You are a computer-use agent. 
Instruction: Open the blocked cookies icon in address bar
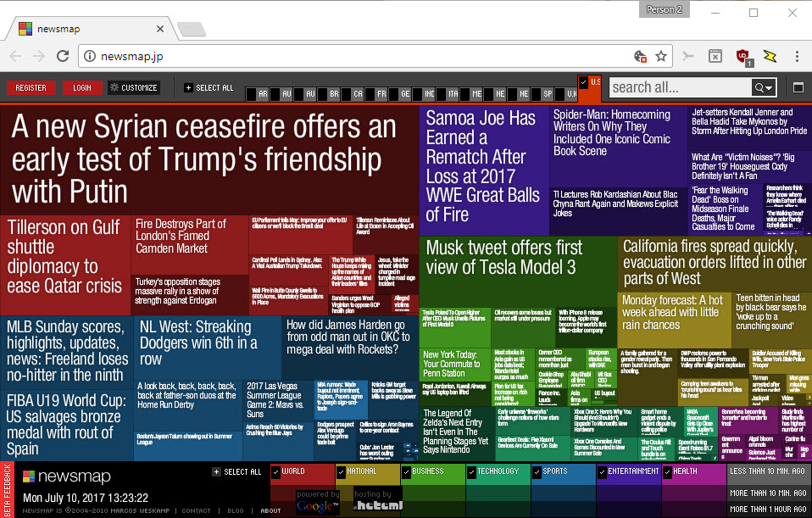pyautogui.click(x=640, y=57)
